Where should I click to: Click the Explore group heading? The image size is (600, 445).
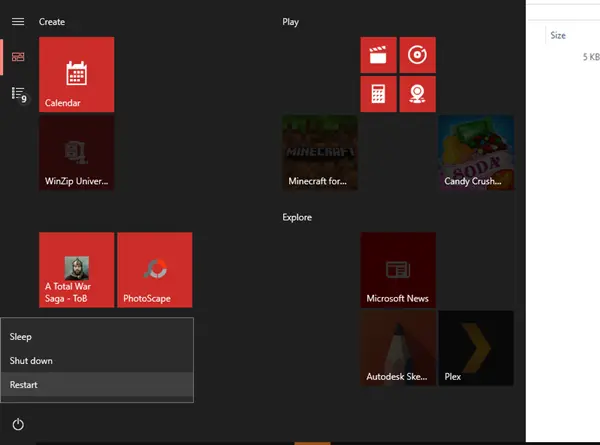297,217
